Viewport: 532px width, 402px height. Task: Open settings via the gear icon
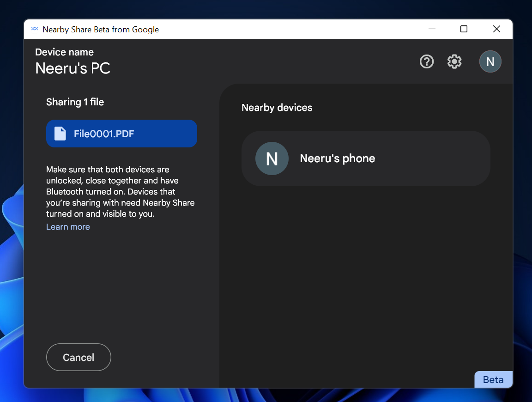454,61
